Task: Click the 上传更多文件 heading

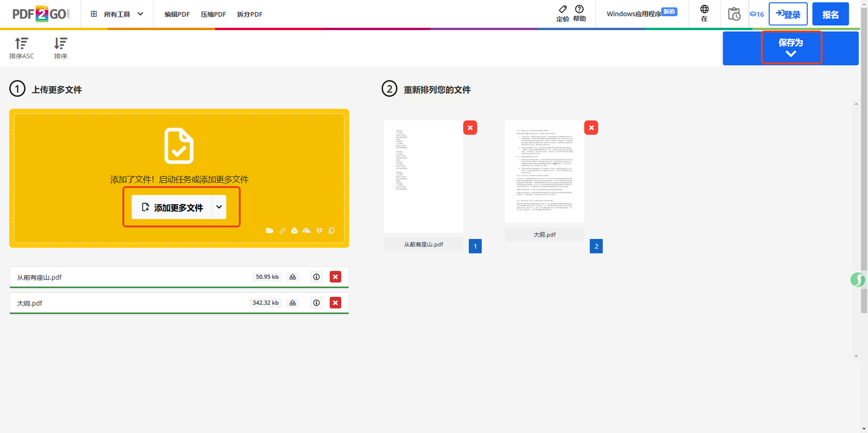Action: click(57, 90)
